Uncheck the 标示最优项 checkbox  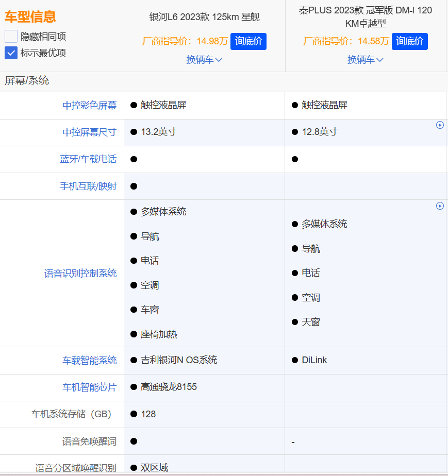(11, 53)
